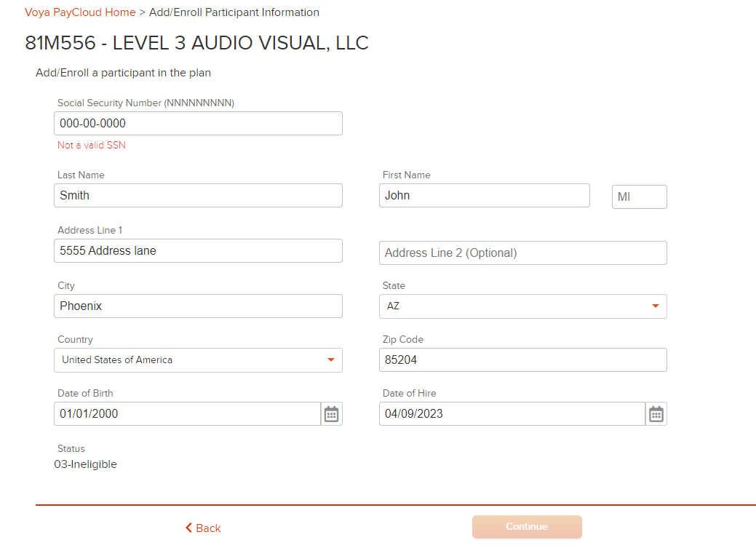Click the Address Line 1 field

pos(198,251)
